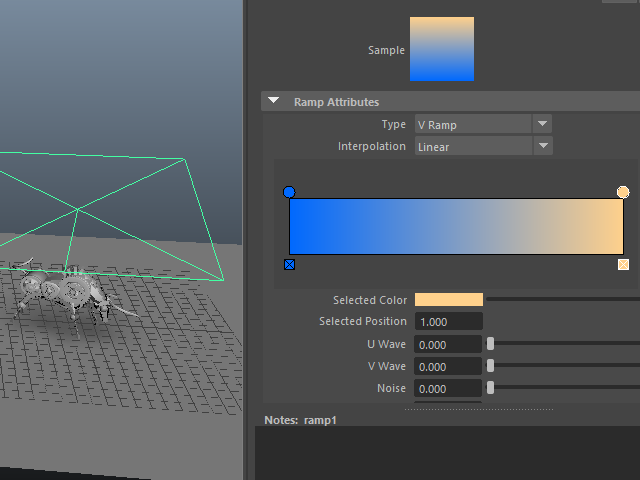This screenshot has width=640, height=480.
Task: Click the Selected Color slider track
Action: [x=560, y=299]
